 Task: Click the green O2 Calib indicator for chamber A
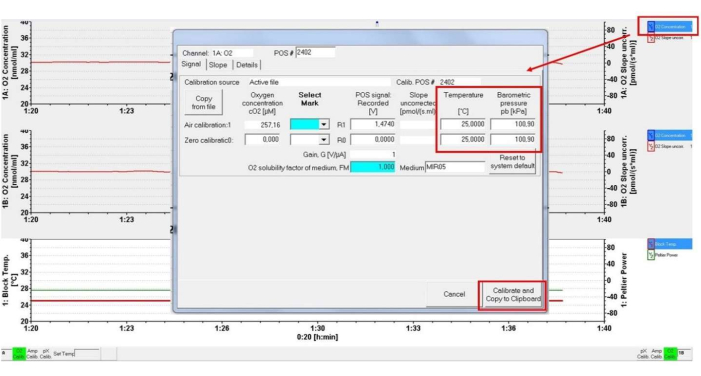pos(19,354)
